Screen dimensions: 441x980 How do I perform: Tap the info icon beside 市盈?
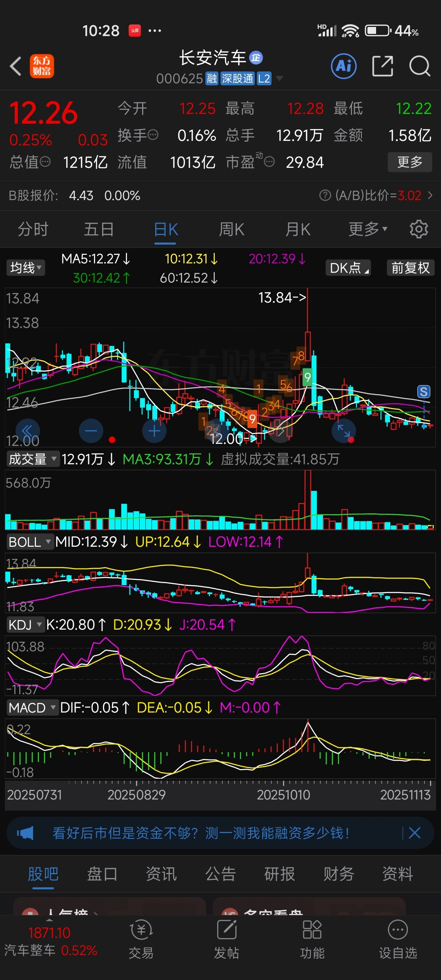point(269,162)
